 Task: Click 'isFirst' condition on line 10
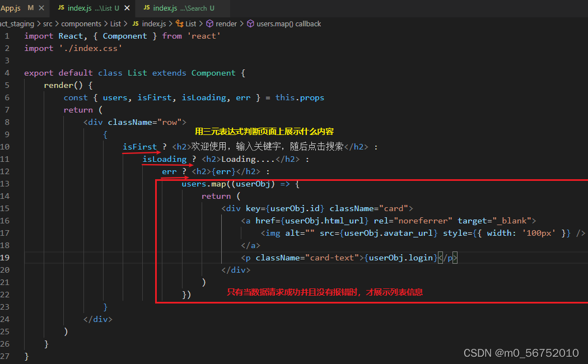139,147
